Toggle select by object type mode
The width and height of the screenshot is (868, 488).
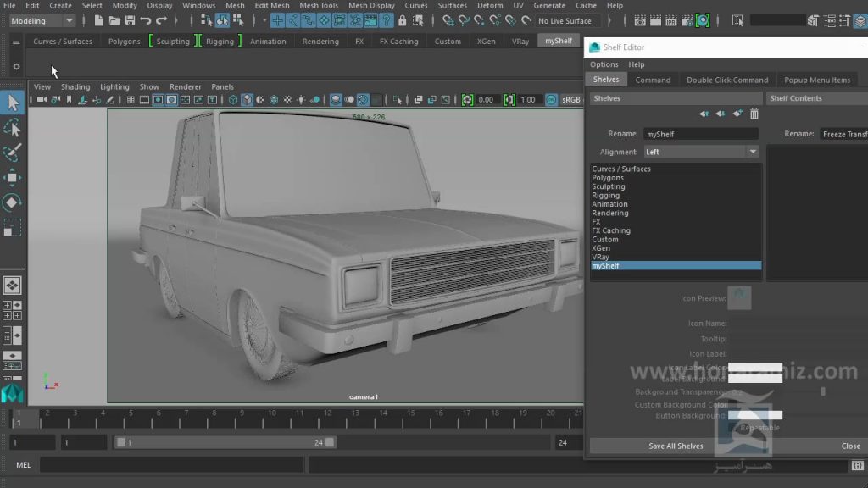coord(222,21)
